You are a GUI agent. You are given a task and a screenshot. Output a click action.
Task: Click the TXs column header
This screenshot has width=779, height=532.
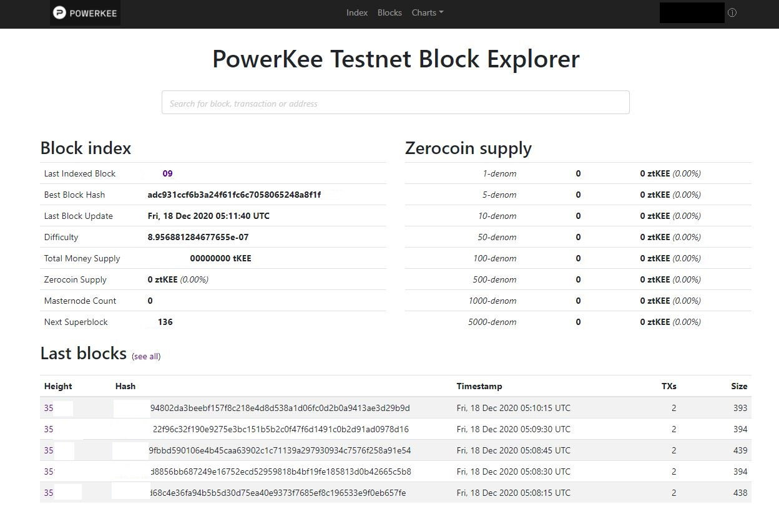(669, 386)
